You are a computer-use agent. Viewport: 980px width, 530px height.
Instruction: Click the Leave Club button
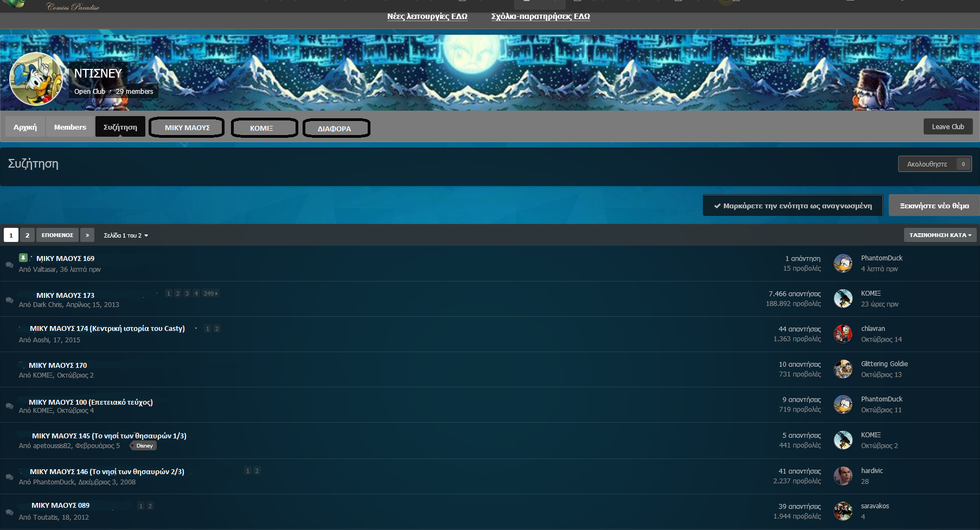coord(948,126)
